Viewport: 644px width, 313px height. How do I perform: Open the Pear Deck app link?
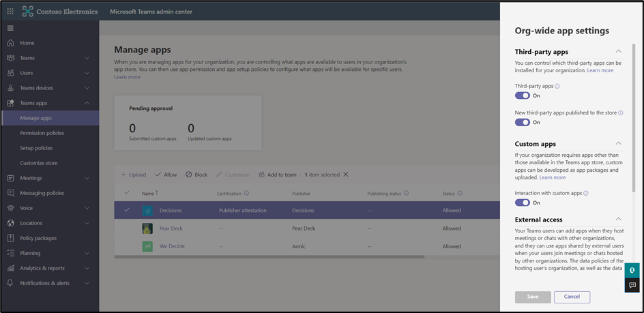tap(171, 228)
